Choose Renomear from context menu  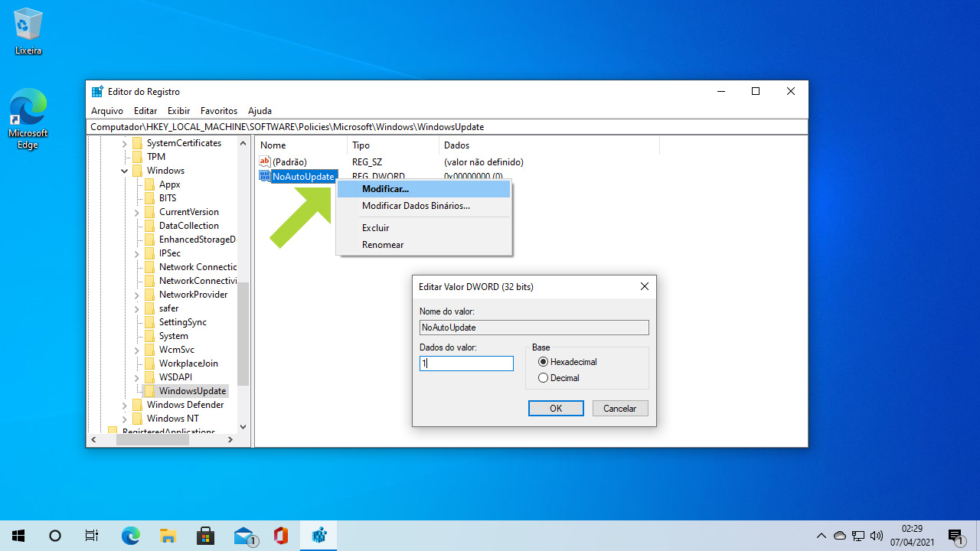click(423, 245)
